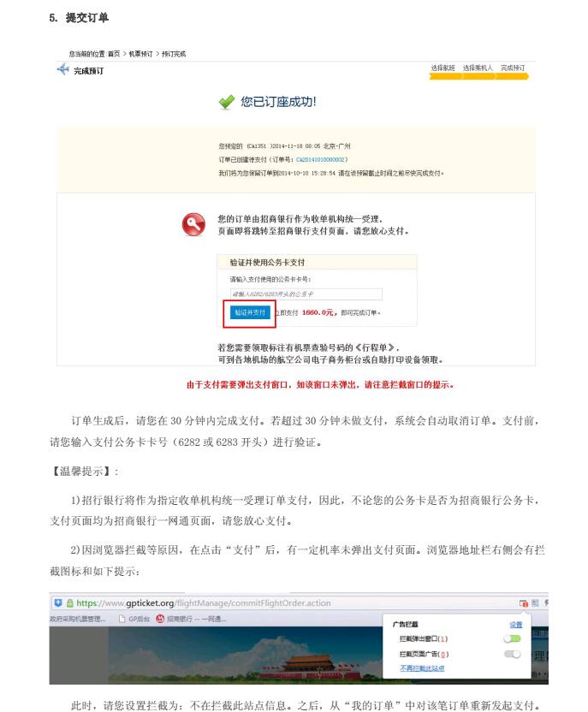This screenshot has height=712, width=588.
Task: Click the 公务卡 card number input field
Action: (306, 294)
